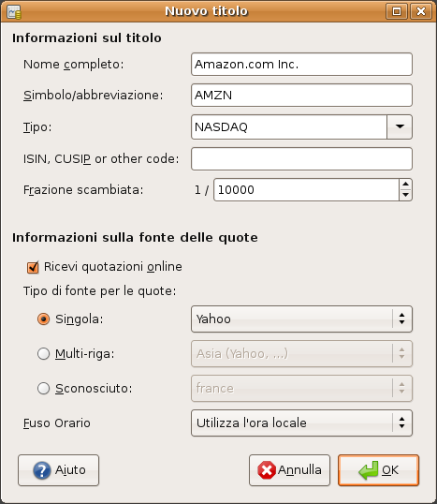Click the green arrow icon on OK

coord(369,470)
